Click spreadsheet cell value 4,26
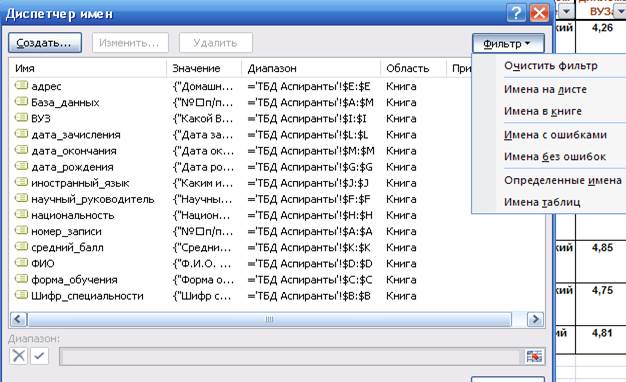Viewport: 626px width, 382px height. 602,28
